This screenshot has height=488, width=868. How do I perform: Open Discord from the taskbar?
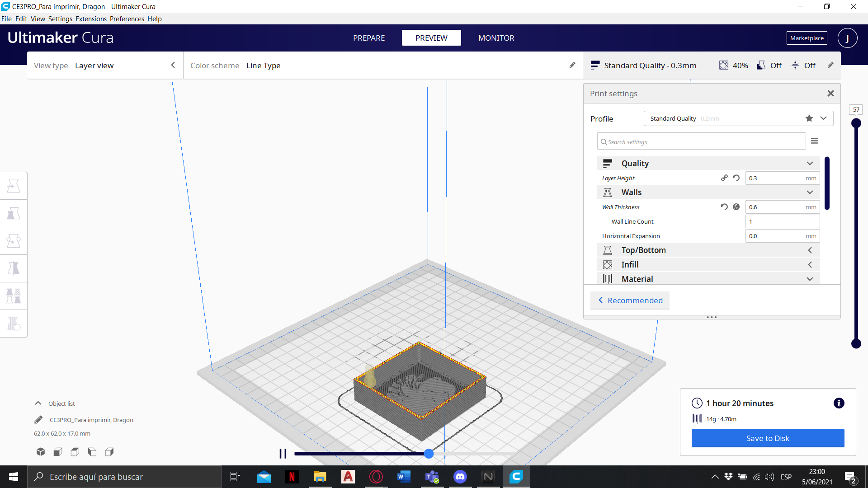coord(460,477)
